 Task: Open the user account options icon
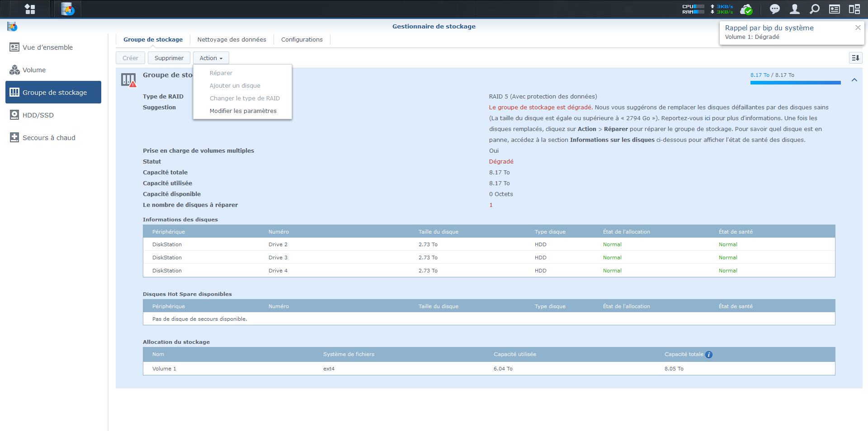(x=794, y=9)
